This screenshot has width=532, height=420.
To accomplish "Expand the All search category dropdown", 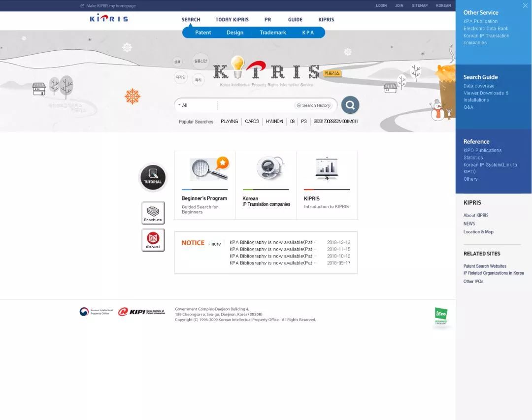I will tap(195, 105).
